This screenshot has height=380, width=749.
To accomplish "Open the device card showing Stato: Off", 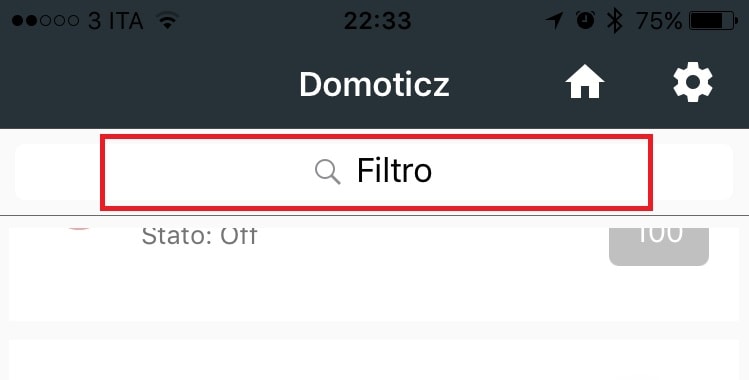I will click(374, 274).
